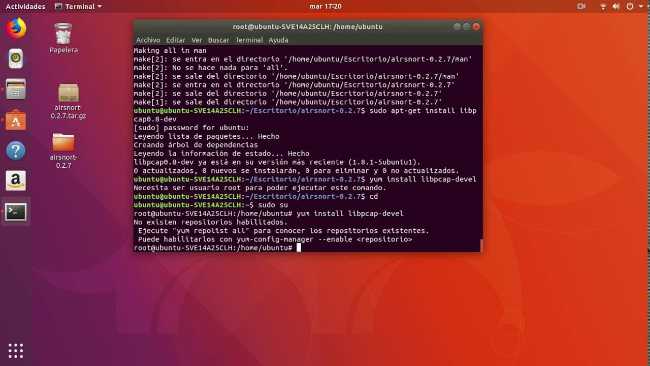Click the network status icon in top bar

(603, 6)
